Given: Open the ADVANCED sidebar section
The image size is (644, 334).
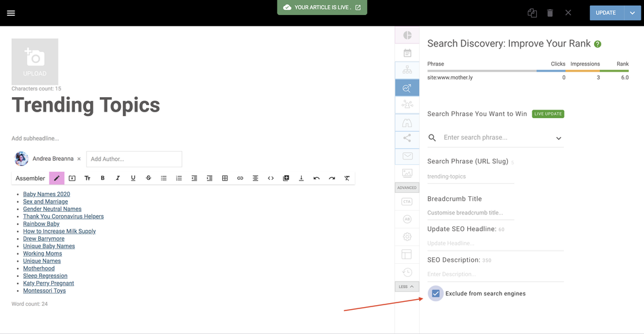Looking at the screenshot, I should (407, 188).
